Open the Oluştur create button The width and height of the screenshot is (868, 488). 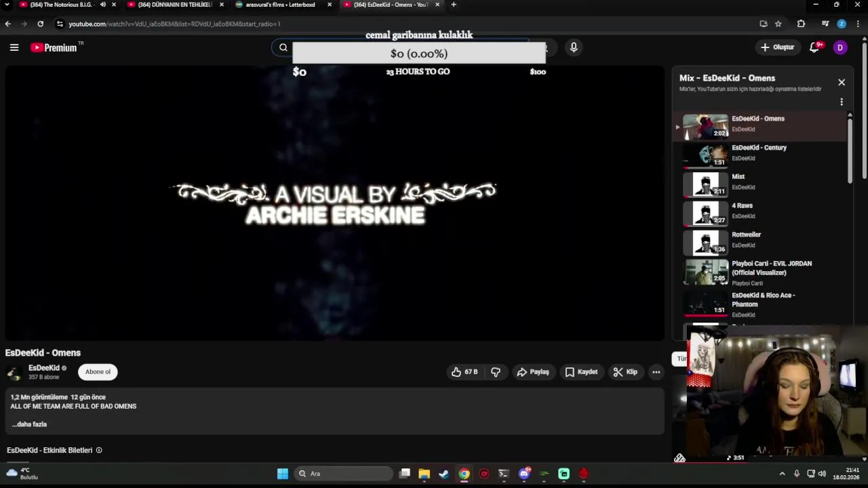point(777,47)
